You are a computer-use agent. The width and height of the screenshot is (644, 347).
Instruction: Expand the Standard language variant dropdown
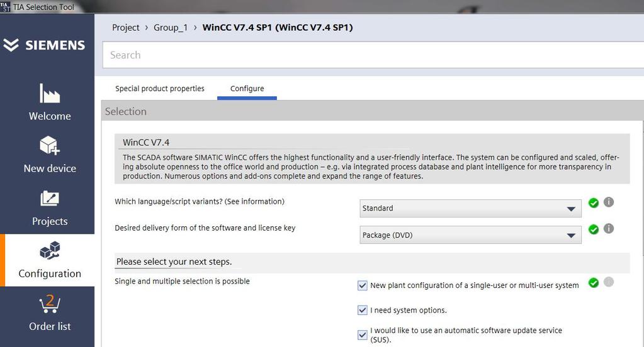click(x=470, y=208)
